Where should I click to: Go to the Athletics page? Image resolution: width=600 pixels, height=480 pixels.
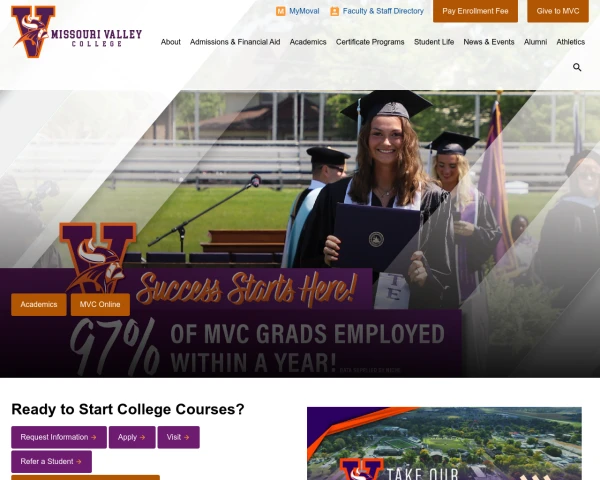pyautogui.click(x=571, y=42)
